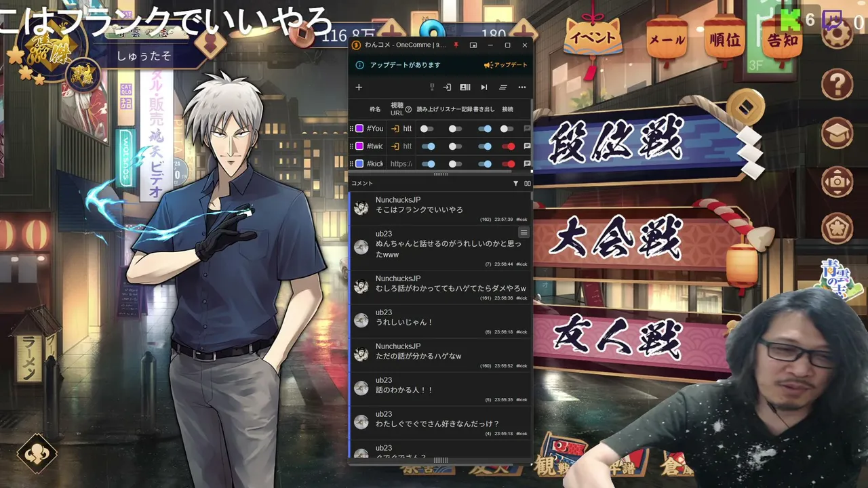Toggle the comment column layout icon

coord(528,184)
